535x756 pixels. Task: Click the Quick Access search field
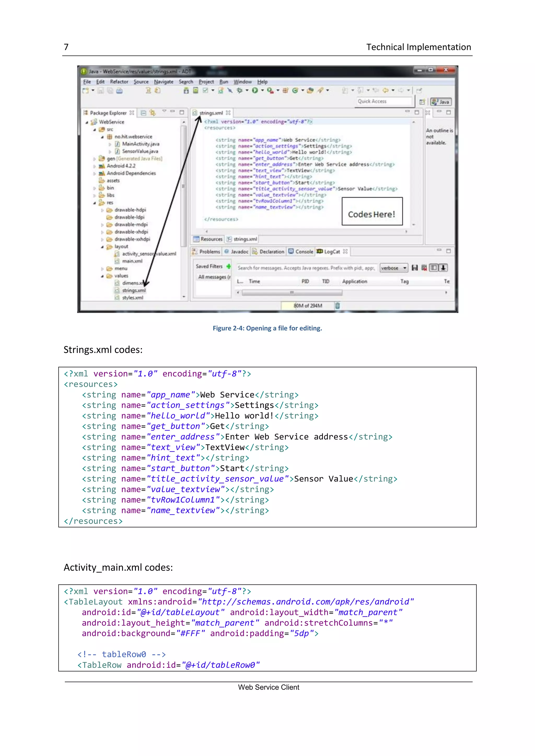pos(384,101)
